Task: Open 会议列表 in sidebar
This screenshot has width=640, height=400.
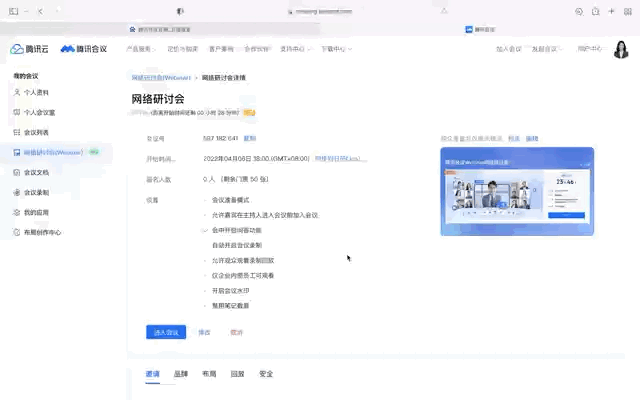Action: pos(36,132)
